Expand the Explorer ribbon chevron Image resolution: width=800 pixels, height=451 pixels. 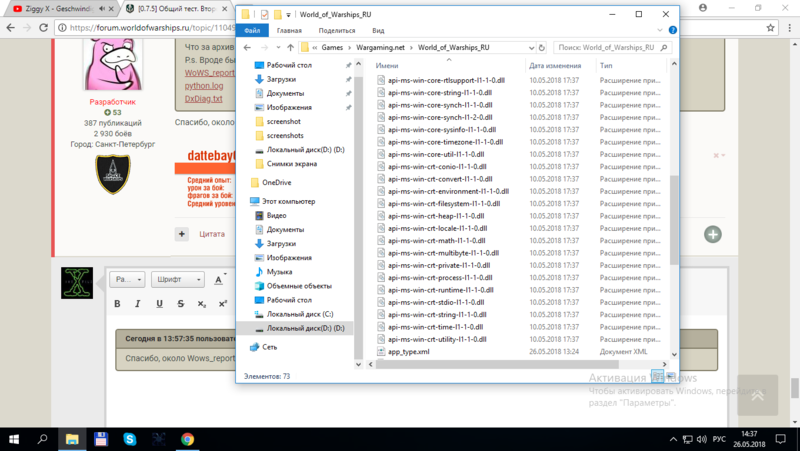pos(660,31)
